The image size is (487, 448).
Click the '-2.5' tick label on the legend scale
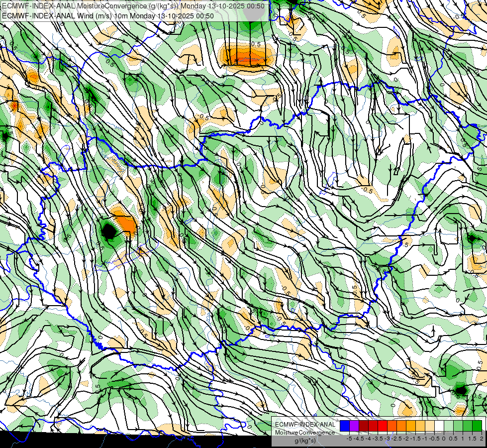click(x=396, y=439)
